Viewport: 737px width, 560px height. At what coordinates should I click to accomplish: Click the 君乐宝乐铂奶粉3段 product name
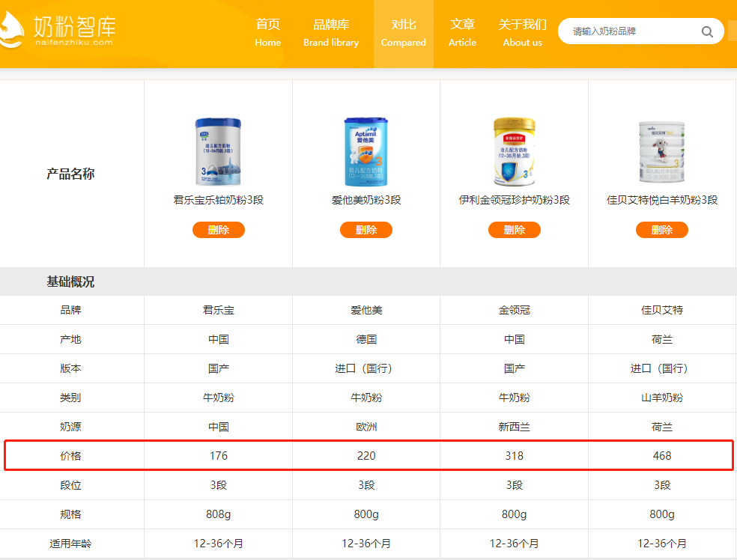point(219,200)
